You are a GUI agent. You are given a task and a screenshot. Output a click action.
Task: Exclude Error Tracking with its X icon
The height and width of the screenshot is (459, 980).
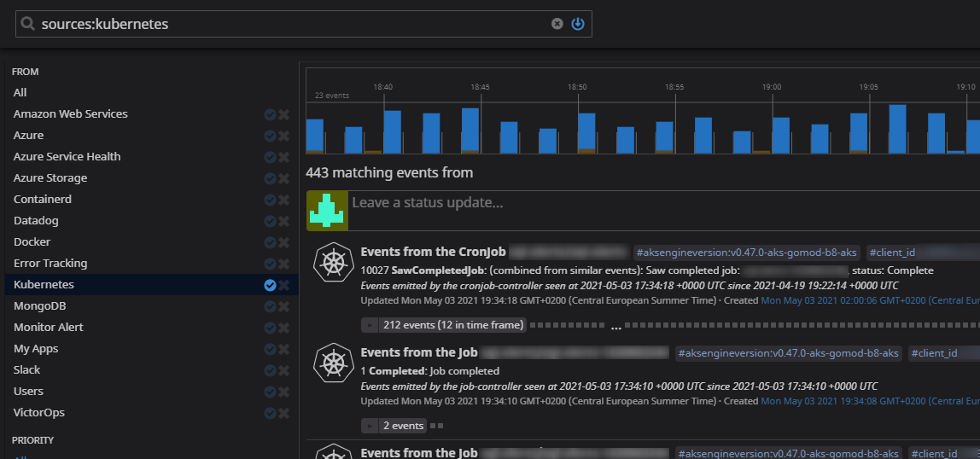point(283,264)
